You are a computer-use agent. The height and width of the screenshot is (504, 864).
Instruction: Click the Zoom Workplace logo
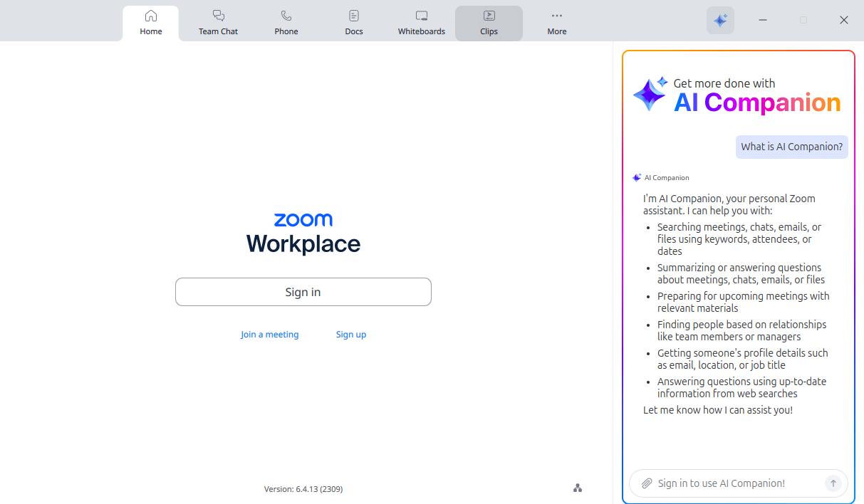303,233
